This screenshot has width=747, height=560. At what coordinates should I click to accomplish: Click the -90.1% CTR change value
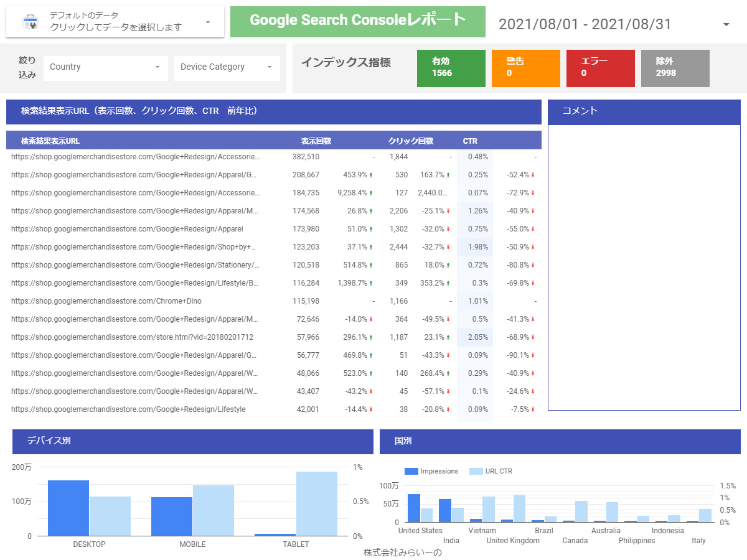(518, 355)
